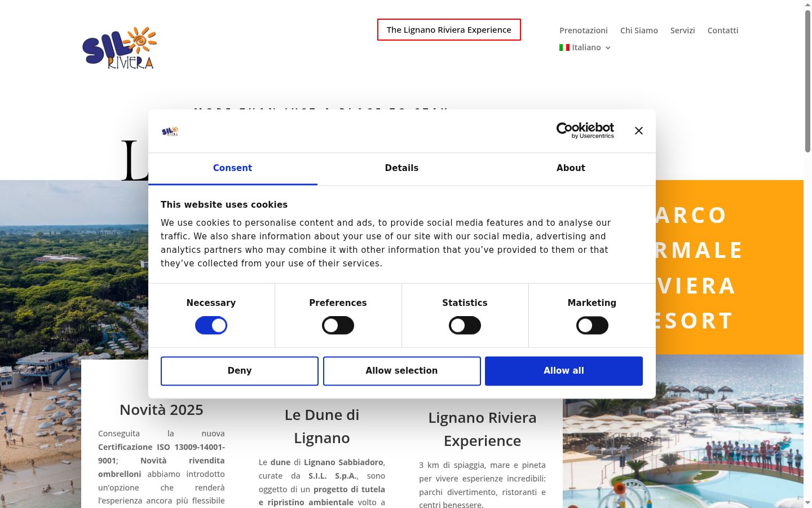
Task: Expand the Italiano language dropdown
Action: click(585, 47)
